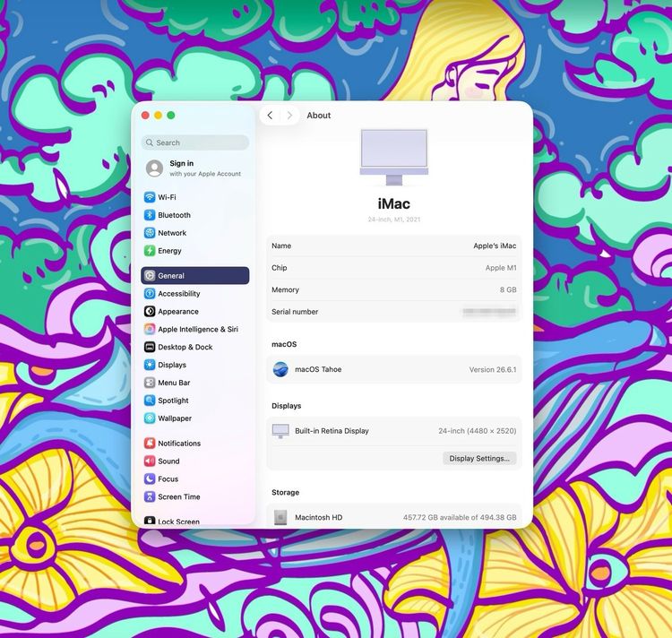
Task: Select Screen Time label in sidebar
Action: pos(178,496)
